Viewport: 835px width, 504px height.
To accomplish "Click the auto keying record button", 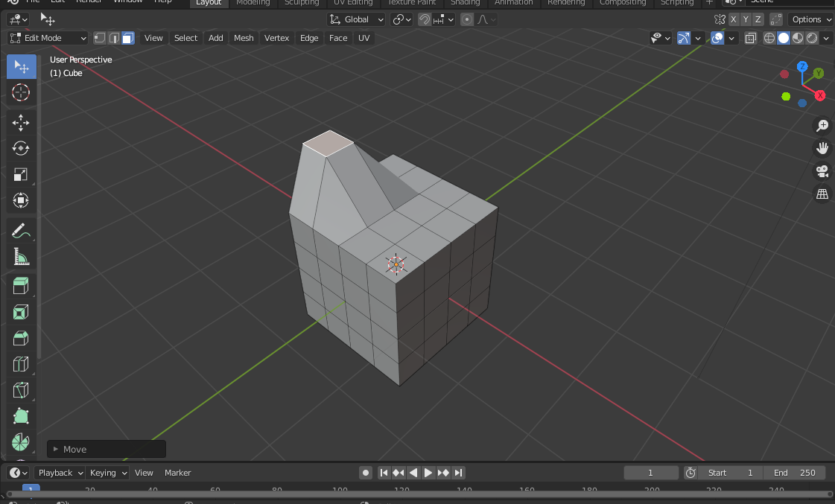I will coord(366,473).
